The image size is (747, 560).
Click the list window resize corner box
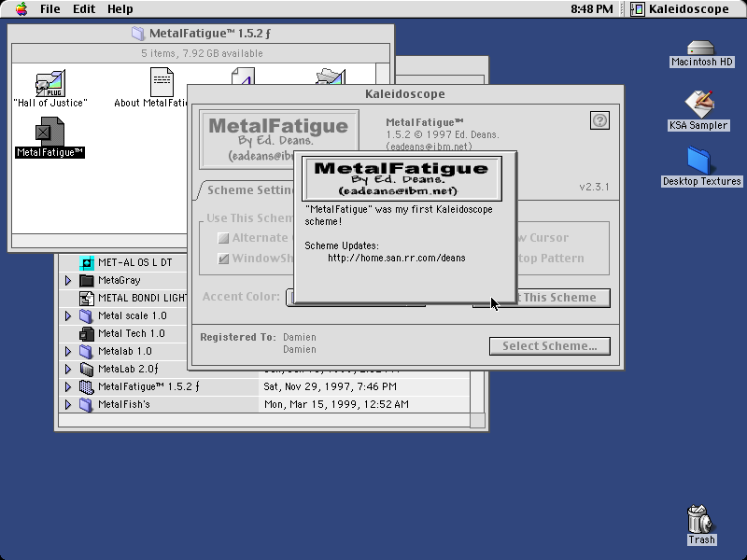point(477,421)
